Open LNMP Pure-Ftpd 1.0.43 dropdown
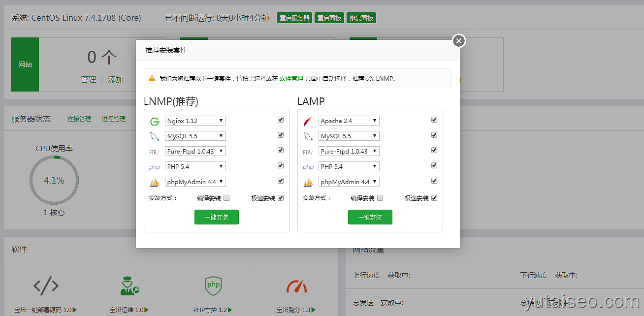Screen dimensions: 644x316 coord(195,151)
